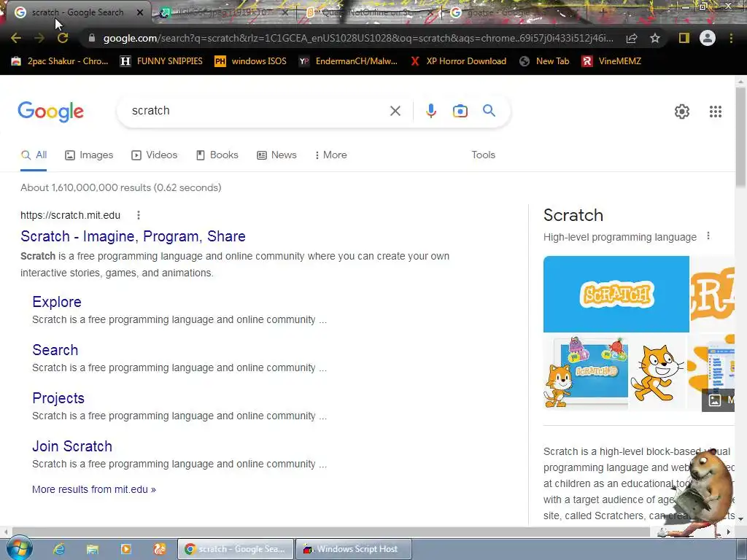Open the Explore sitelink

[57, 302]
